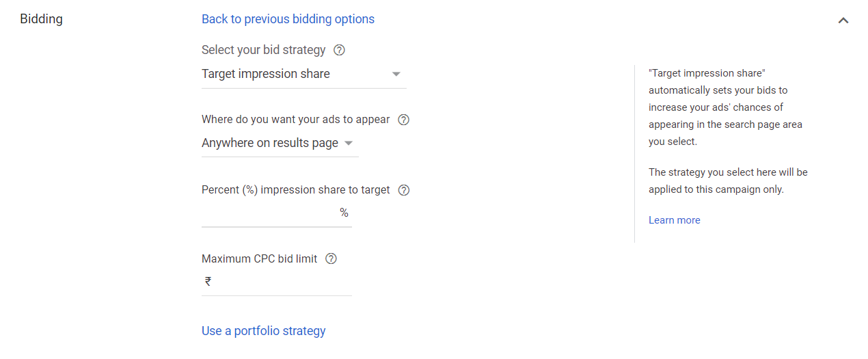
Task: Show help for percent impression share target
Action: click(404, 190)
